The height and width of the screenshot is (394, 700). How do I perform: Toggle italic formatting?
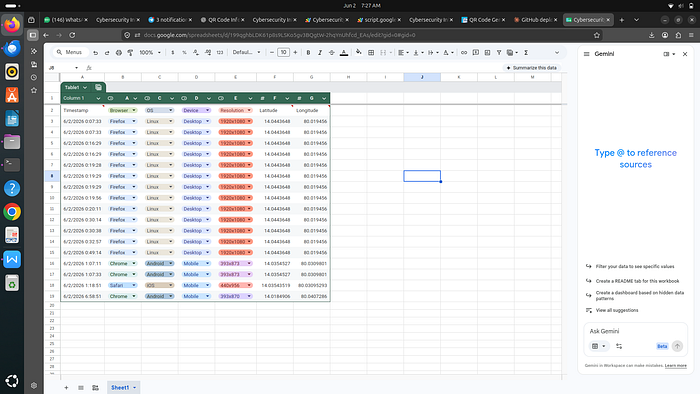coord(320,53)
